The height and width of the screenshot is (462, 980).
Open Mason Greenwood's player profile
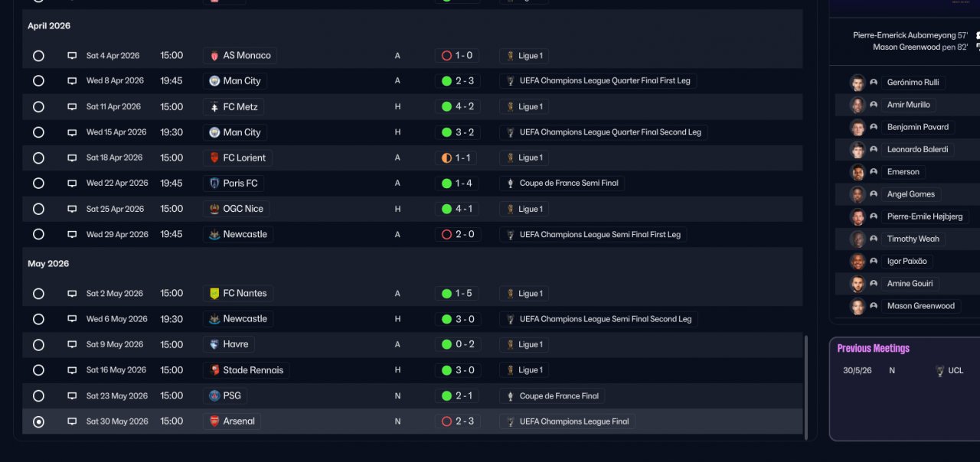coord(920,306)
